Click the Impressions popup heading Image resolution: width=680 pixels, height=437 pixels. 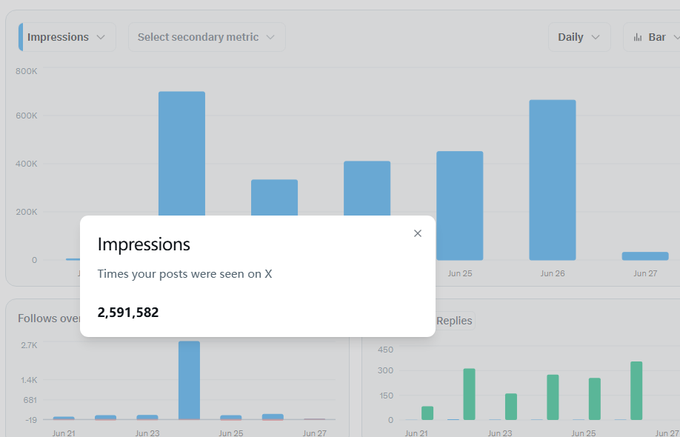144,244
